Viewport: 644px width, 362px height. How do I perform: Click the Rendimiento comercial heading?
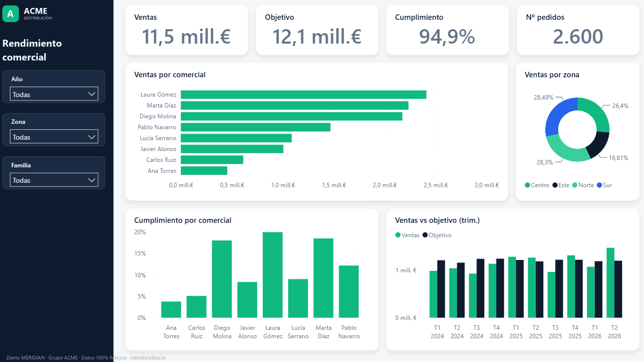(32, 50)
